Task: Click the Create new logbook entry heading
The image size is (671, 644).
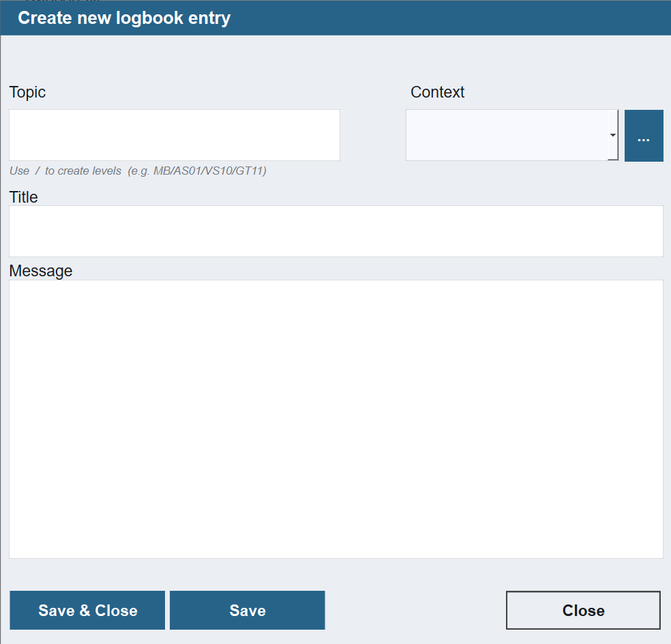Action: [x=124, y=18]
